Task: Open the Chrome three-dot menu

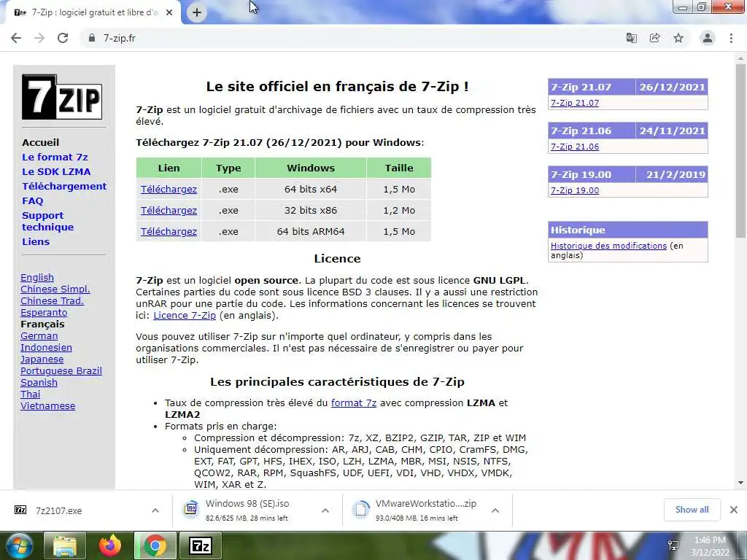Action: click(x=731, y=38)
